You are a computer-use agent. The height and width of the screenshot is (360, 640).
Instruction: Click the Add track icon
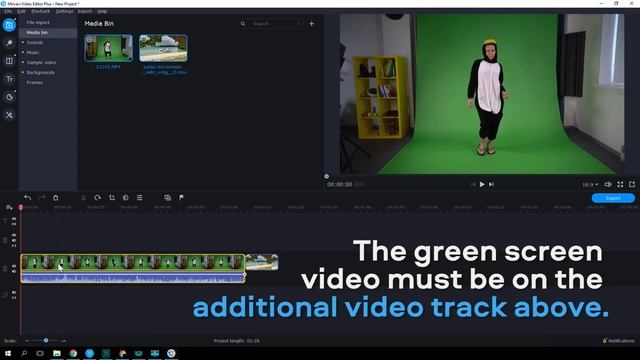click(9, 207)
